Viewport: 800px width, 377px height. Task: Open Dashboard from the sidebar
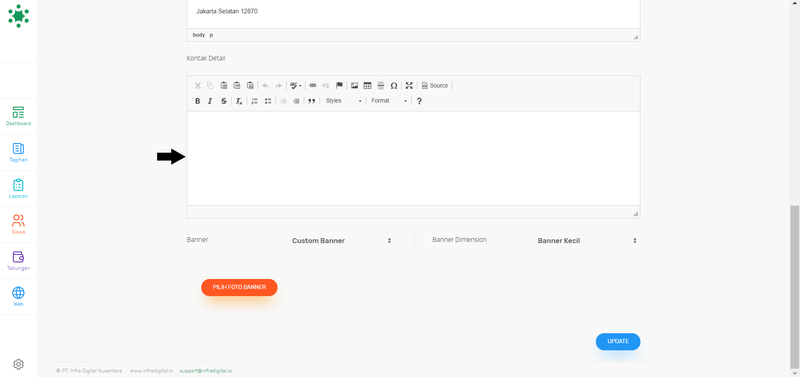(x=18, y=116)
